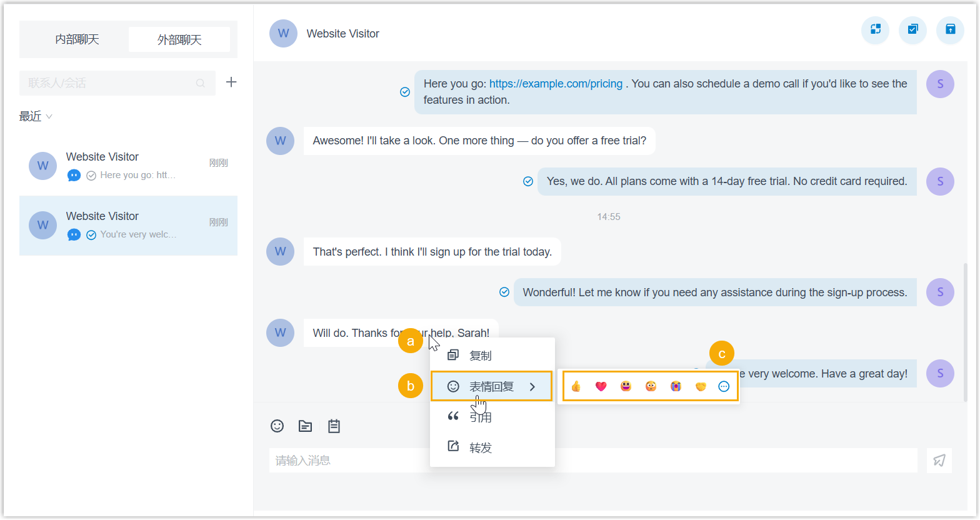Click the send message paper plane button
Image resolution: width=980 pixels, height=520 pixels.
[x=939, y=461]
